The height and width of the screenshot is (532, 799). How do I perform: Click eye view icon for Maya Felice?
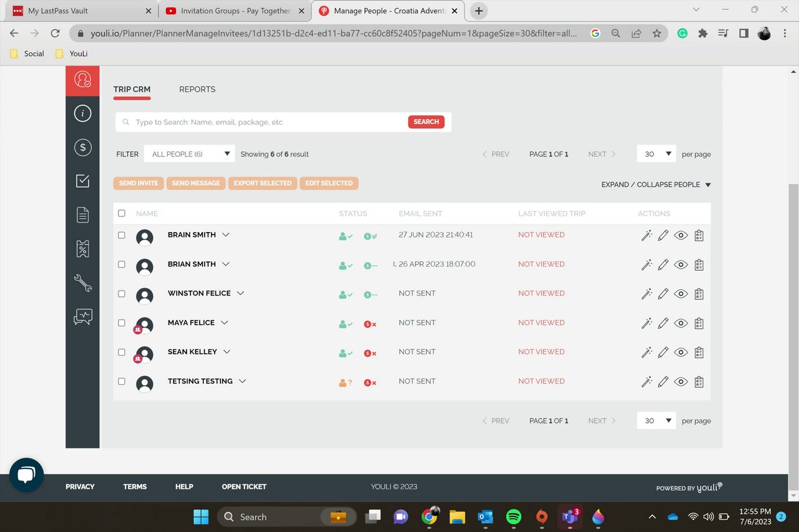tap(681, 323)
